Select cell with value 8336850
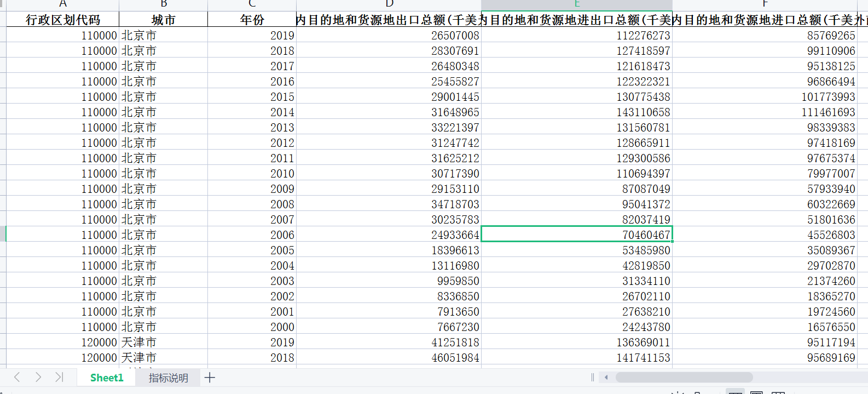Image resolution: width=868 pixels, height=394 pixels. point(389,296)
